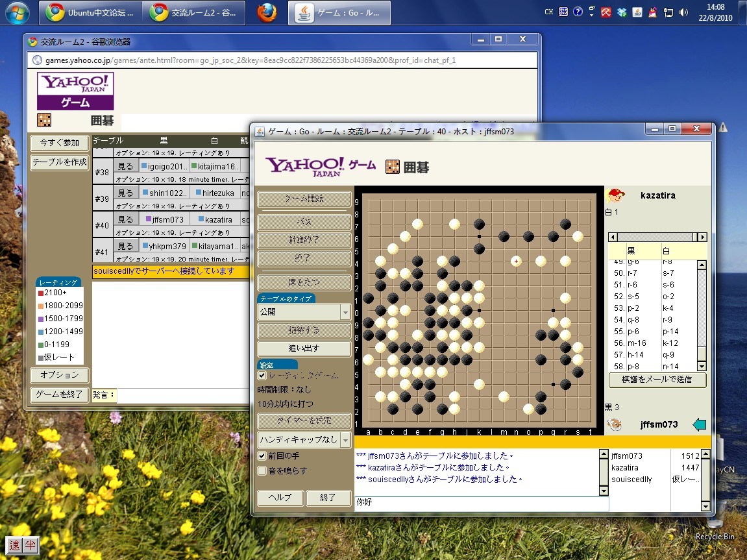Open the volume speaker tray icon
The width and height of the screenshot is (747, 560).
coord(683,12)
